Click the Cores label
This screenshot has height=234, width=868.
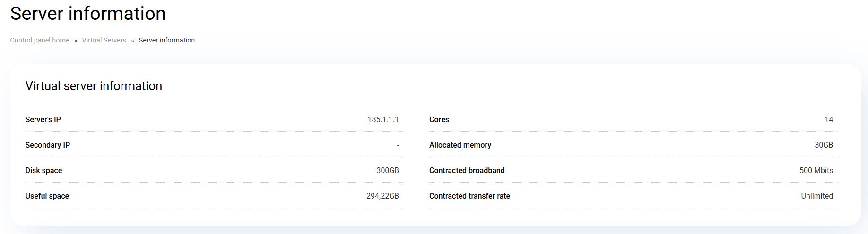[439, 120]
